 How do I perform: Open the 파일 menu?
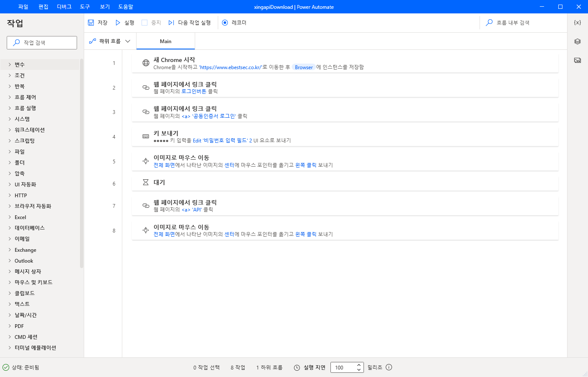tap(23, 7)
